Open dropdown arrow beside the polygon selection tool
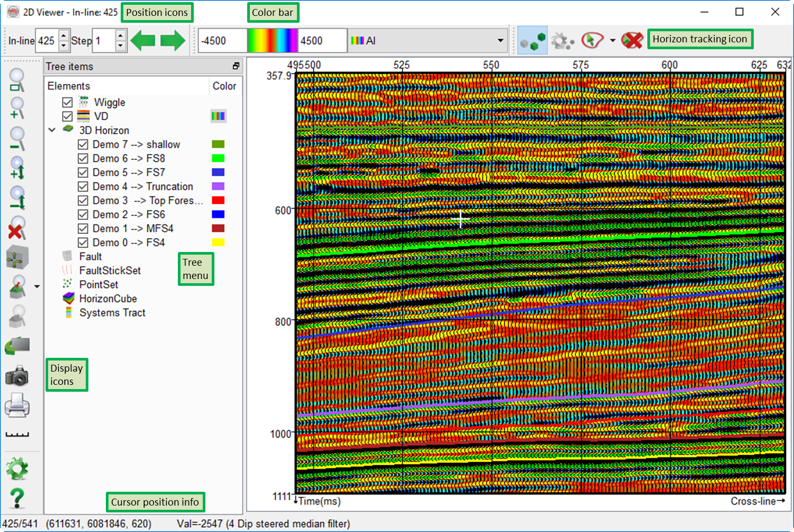This screenshot has width=794, height=532. 612,41
